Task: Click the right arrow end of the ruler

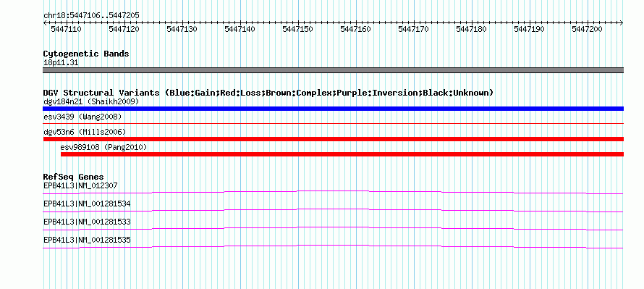Action: coord(621,23)
